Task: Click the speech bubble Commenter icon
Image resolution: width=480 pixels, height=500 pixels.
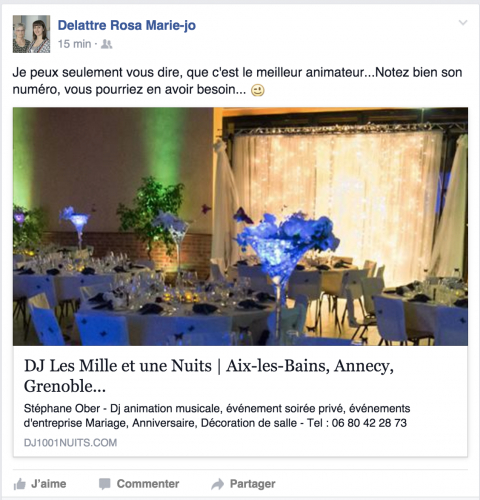Action: pyautogui.click(x=105, y=484)
